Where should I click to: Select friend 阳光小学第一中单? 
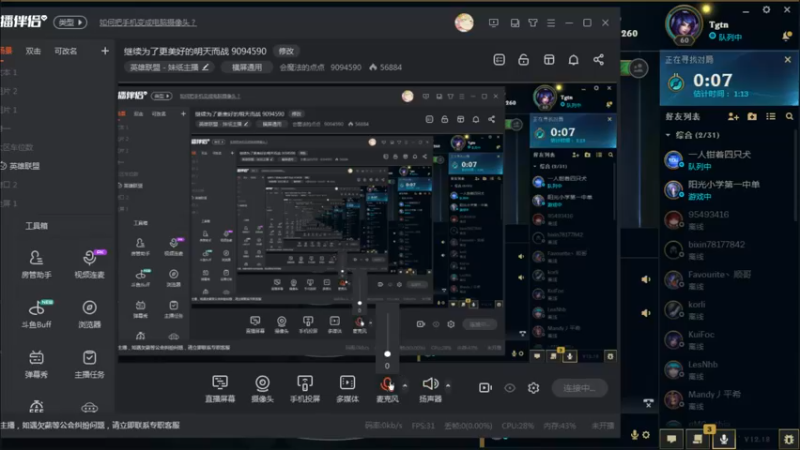point(727,190)
